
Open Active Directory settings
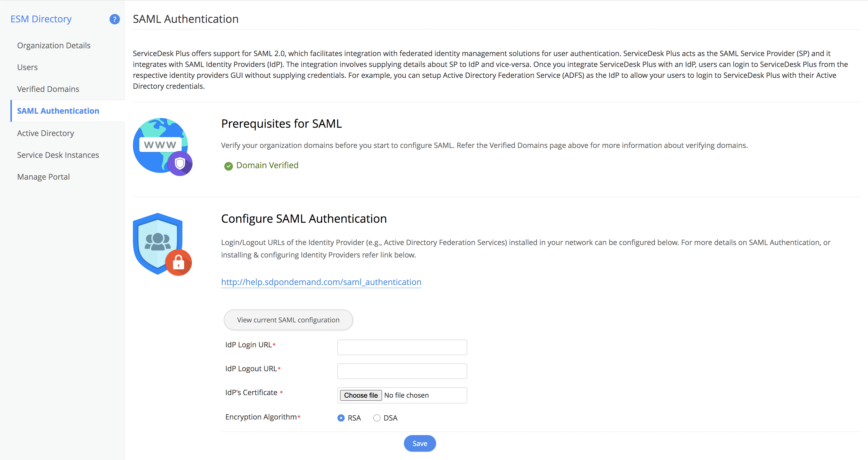[45, 133]
